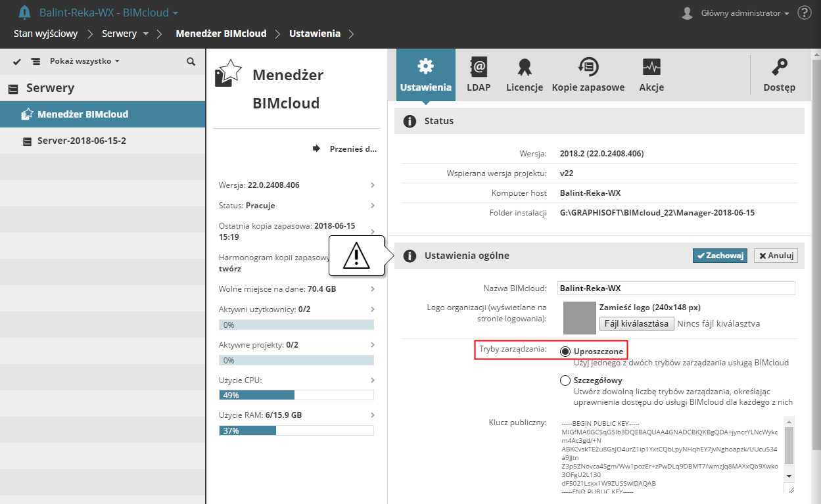Click the Nazwa BIMcloud input field

676,288
